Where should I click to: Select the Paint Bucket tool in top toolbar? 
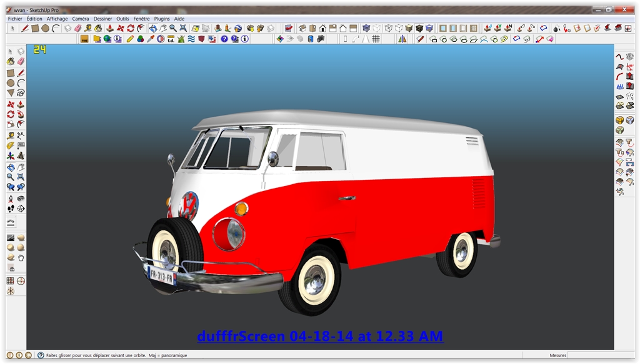point(98,28)
